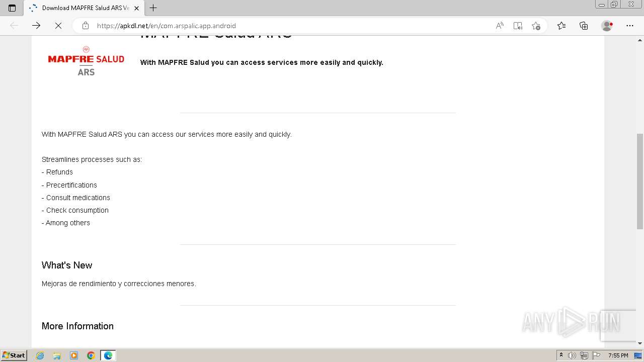Add this page to favorites

536,26
